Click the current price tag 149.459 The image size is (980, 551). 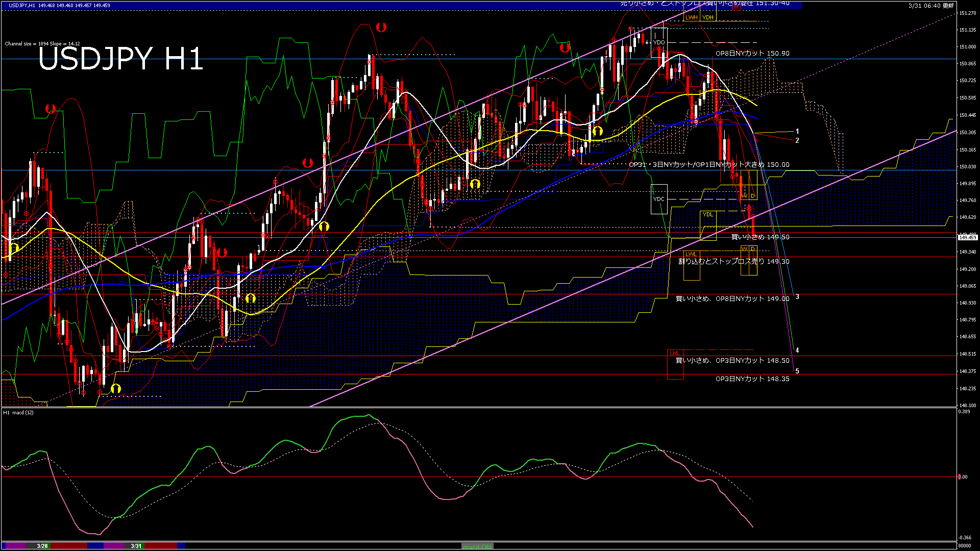tap(968, 238)
